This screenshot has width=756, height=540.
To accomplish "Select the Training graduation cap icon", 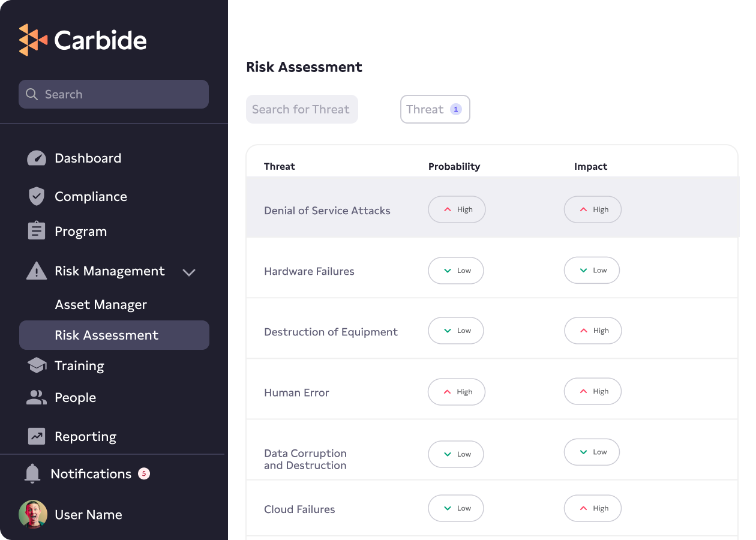I will [x=36, y=365].
